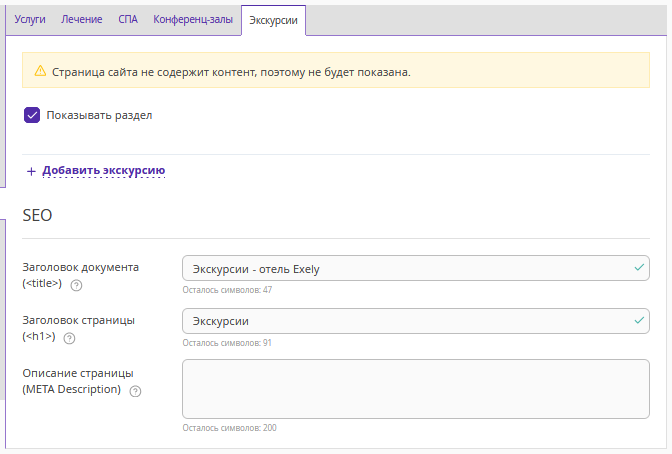The image size is (672, 454).
Task: Switch to the Услуги tab
Action: 30,19
